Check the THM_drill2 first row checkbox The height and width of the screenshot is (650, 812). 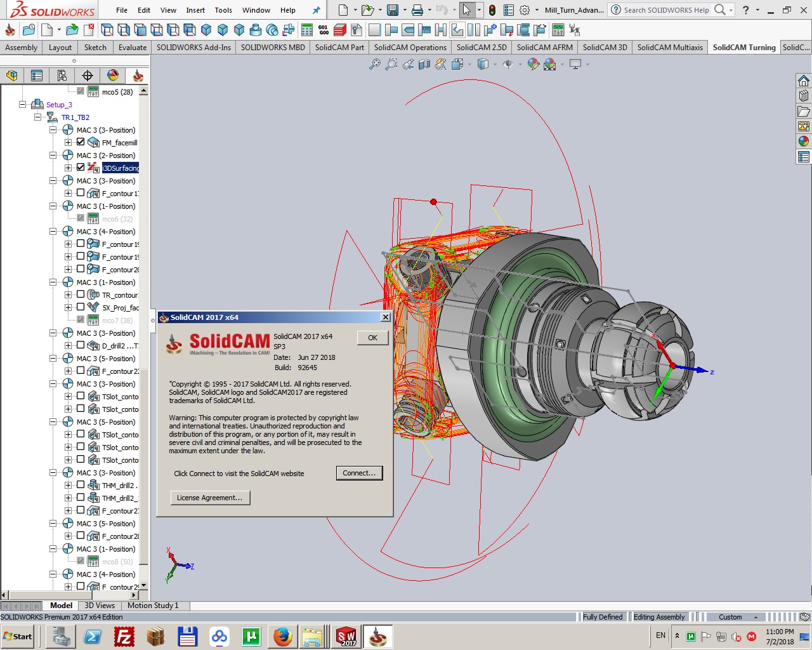point(81,485)
